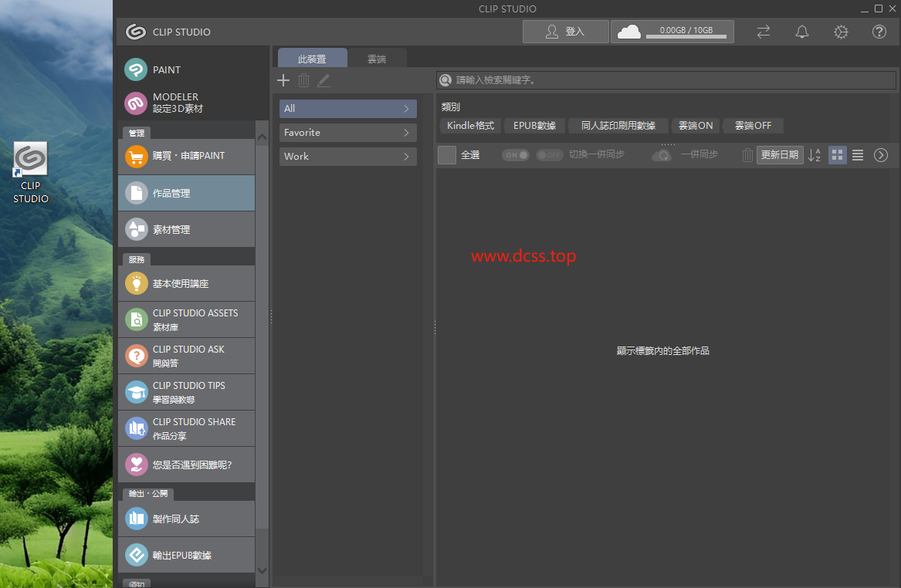
Task: Click the notifications bell icon
Action: pyautogui.click(x=802, y=32)
